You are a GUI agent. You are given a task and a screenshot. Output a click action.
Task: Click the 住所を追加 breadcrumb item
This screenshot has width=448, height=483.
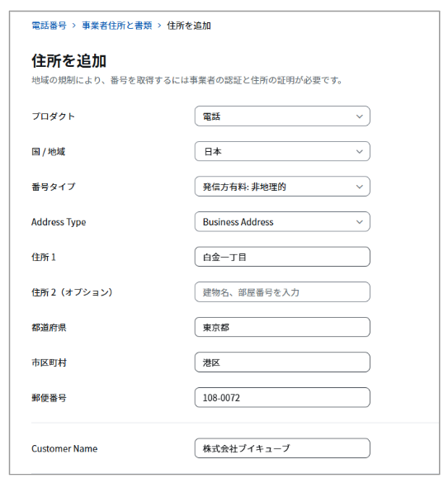(x=189, y=26)
